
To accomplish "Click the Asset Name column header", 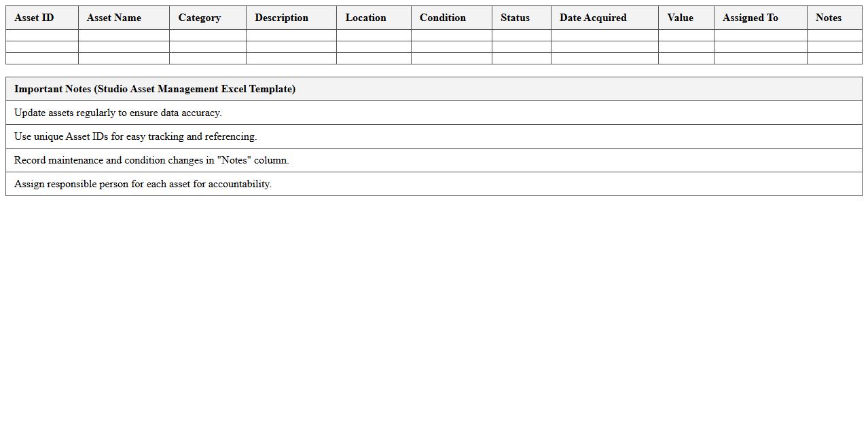I will [x=114, y=18].
